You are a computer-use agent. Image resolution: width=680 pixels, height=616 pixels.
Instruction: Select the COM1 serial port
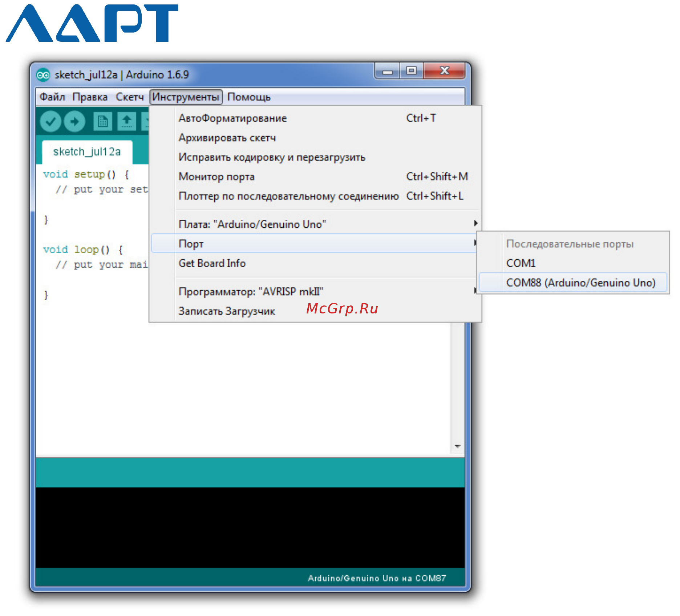pyautogui.click(x=573, y=263)
